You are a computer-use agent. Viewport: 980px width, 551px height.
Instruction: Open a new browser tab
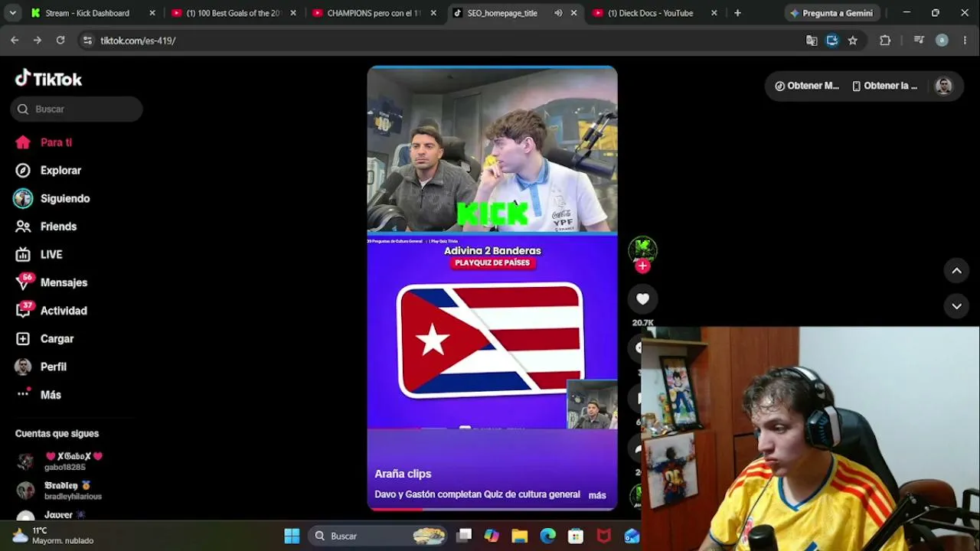[737, 13]
